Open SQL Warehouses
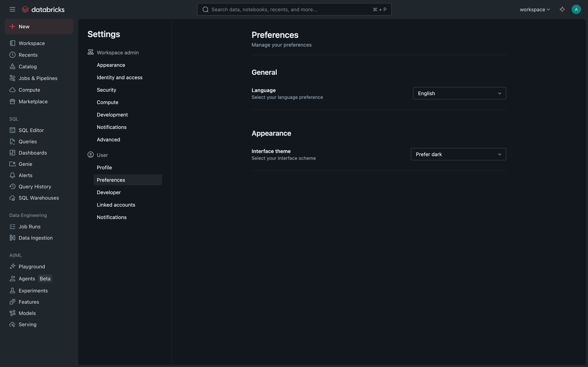 pyautogui.click(x=39, y=198)
